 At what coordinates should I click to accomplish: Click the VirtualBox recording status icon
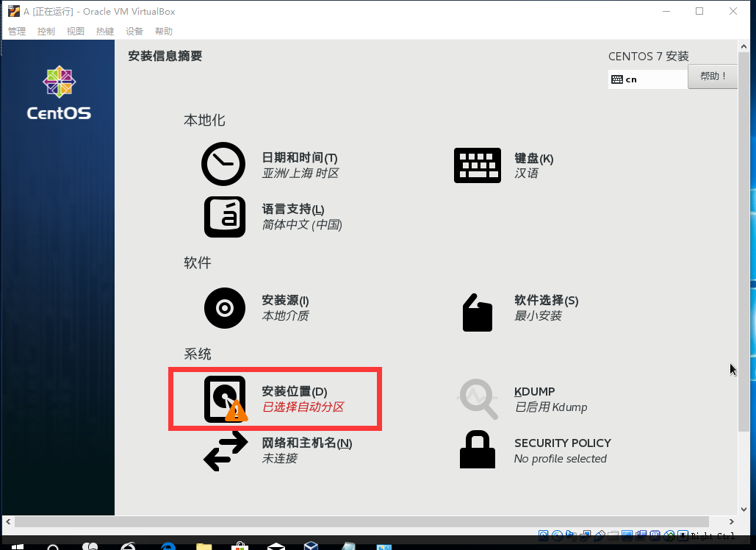(x=641, y=535)
